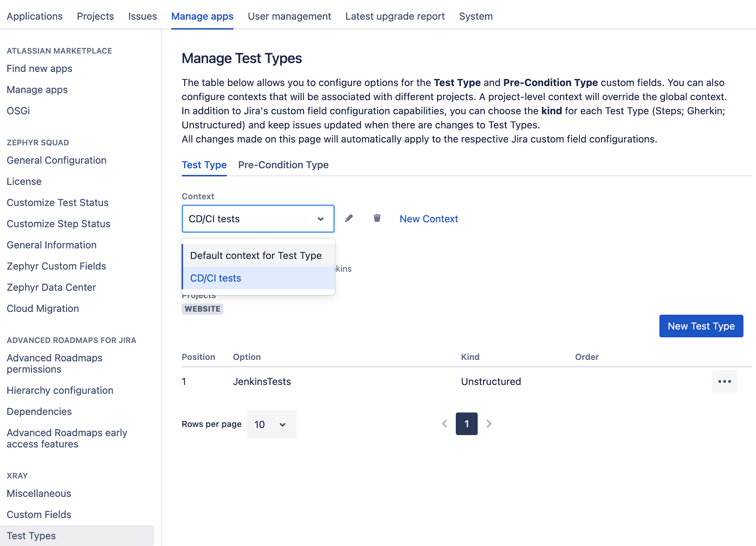Click the New Test Type button

[701, 326]
